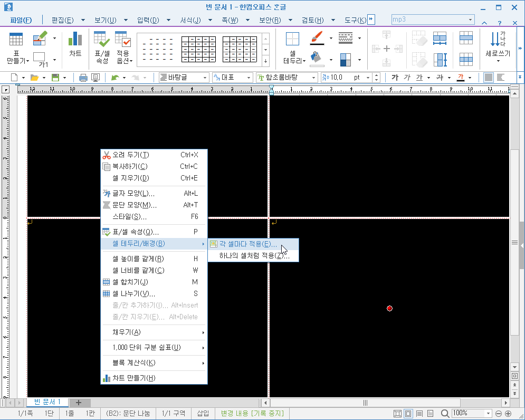
Task: Open the mp3 search box dropdown
Action: point(470,20)
